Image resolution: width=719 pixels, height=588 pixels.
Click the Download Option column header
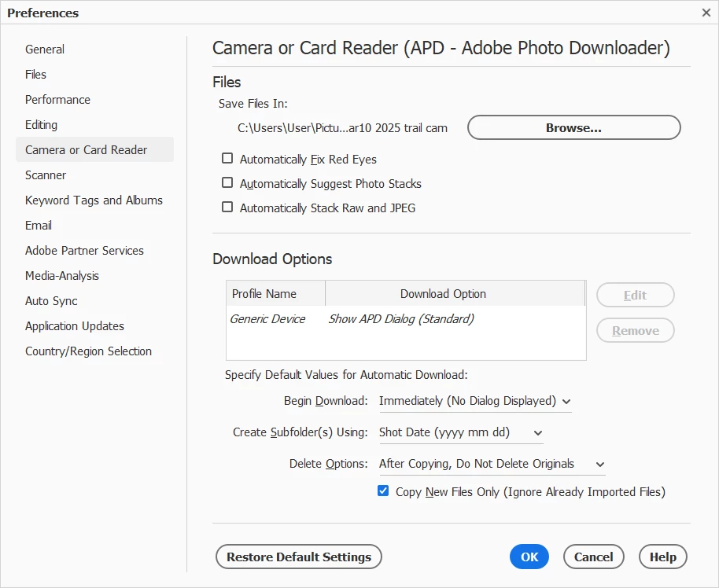pos(443,294)
